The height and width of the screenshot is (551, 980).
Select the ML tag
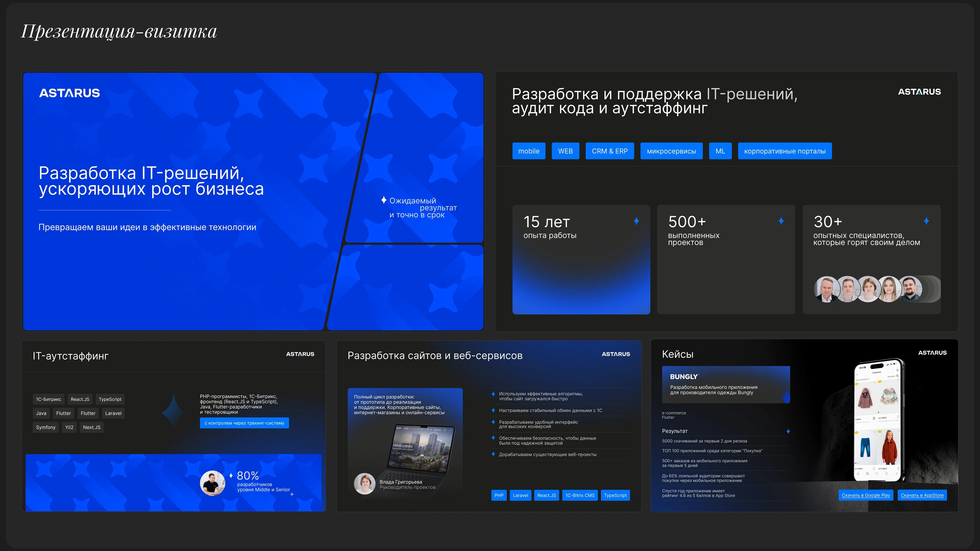pyautogui.click(x=720, y=151)
